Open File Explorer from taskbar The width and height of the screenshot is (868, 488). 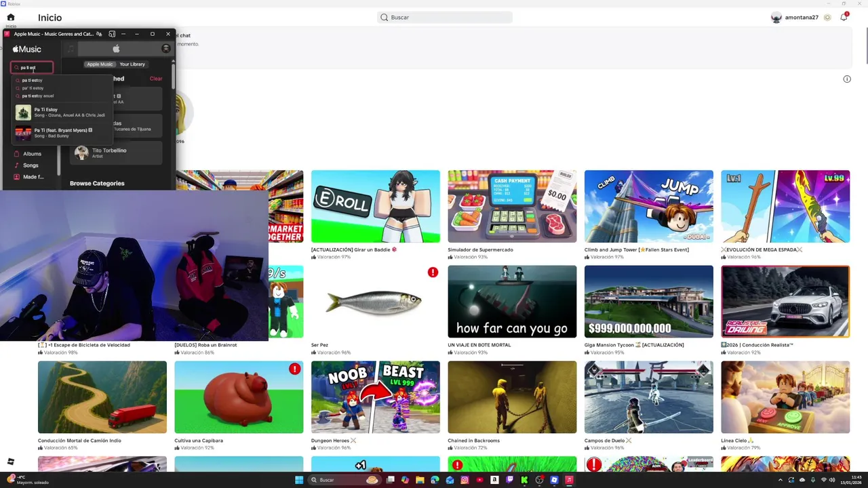pos(420,480)
